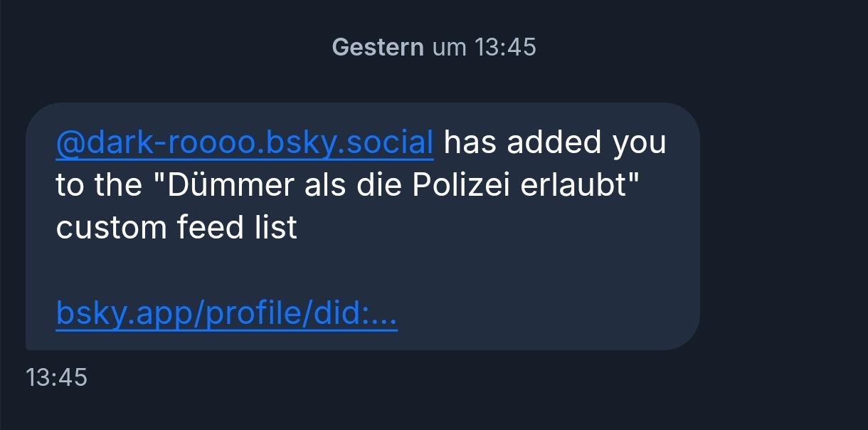Click the 13:45 timestamp below the message

point(56,377)
